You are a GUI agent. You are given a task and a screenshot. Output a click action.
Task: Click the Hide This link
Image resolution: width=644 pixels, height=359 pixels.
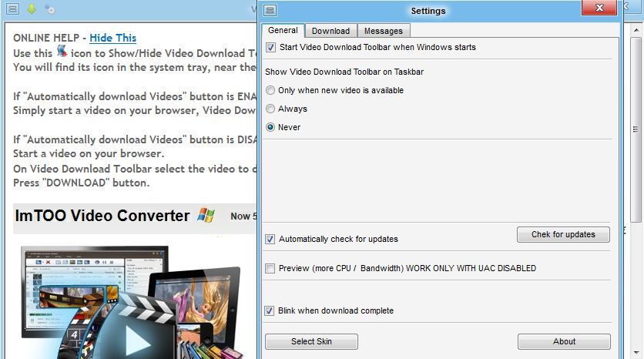click(x=113, y=38)
